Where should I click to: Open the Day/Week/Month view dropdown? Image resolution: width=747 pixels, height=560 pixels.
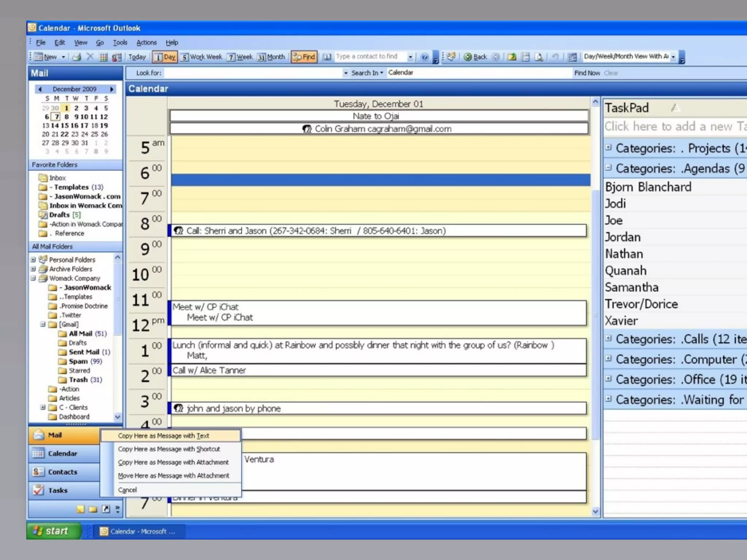click(x=673, y=57)
